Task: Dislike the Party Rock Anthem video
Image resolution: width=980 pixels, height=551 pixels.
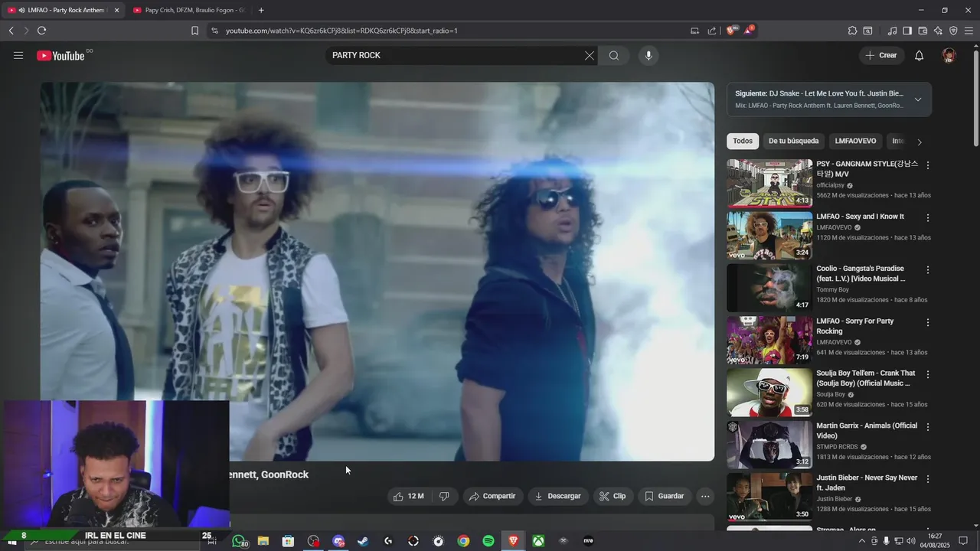Action: (445, 496)
